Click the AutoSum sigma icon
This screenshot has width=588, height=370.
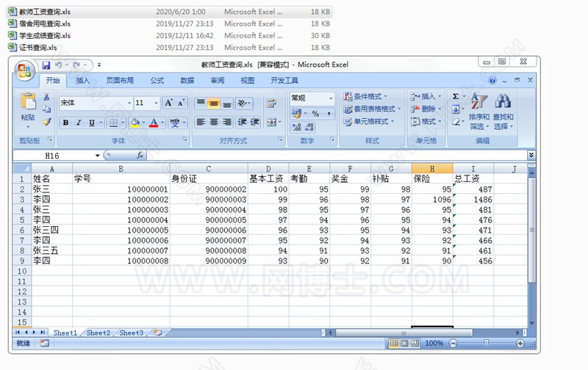(x=456, y=97)
